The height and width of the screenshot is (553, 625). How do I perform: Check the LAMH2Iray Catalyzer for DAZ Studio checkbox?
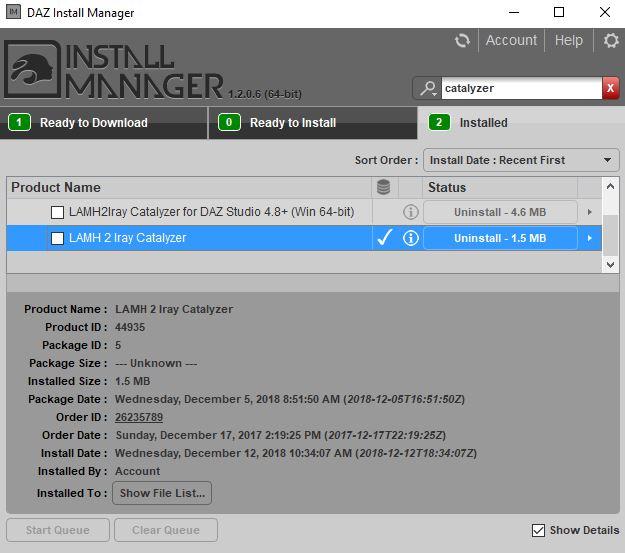[x=57, y=213]
